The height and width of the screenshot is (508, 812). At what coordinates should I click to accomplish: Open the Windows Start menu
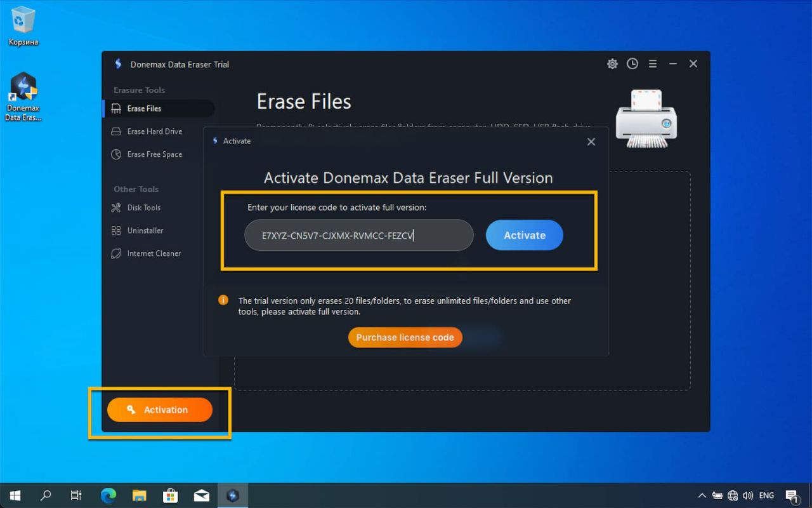click(15, 495)
